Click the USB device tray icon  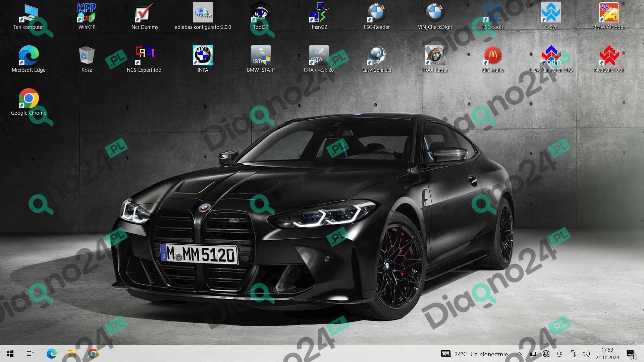(x=573, y=354)
